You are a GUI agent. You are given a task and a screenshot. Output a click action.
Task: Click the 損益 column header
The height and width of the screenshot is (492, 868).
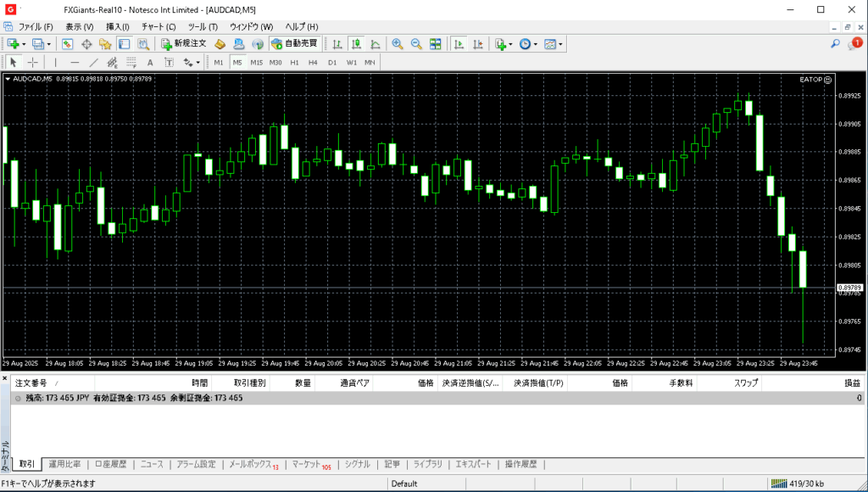click(x=850, y=383)
